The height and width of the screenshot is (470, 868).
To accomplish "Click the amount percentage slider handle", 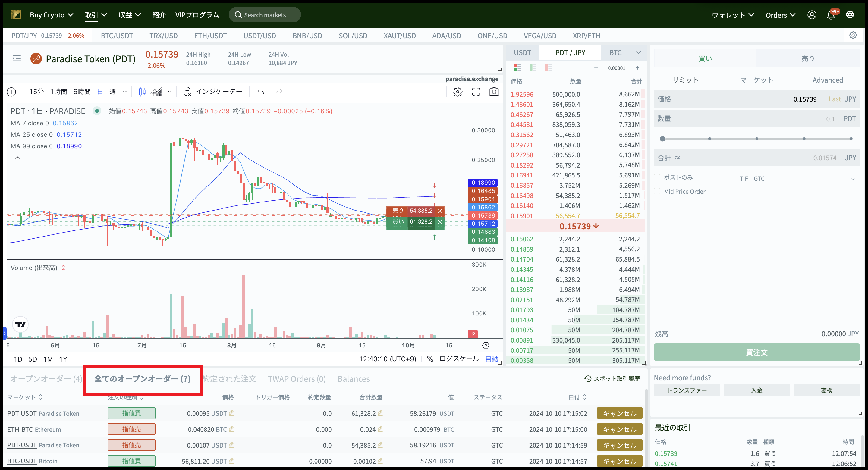I will click(x=662, y=139).
